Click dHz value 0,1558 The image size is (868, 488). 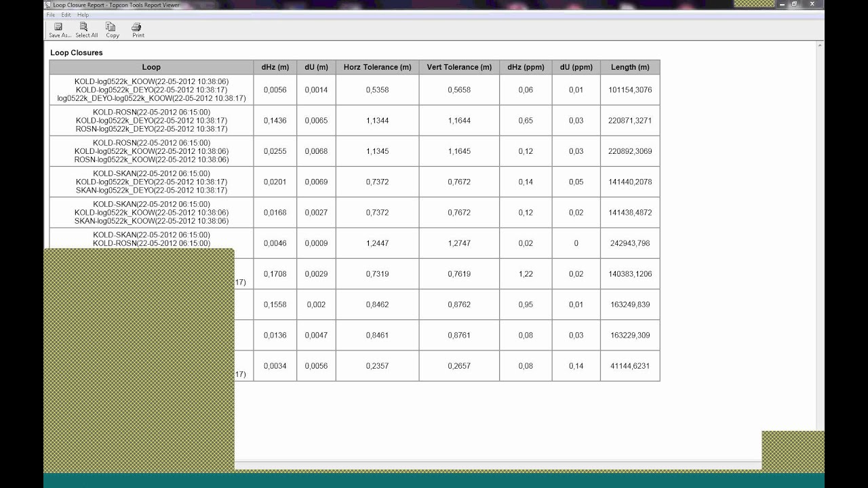275,304
